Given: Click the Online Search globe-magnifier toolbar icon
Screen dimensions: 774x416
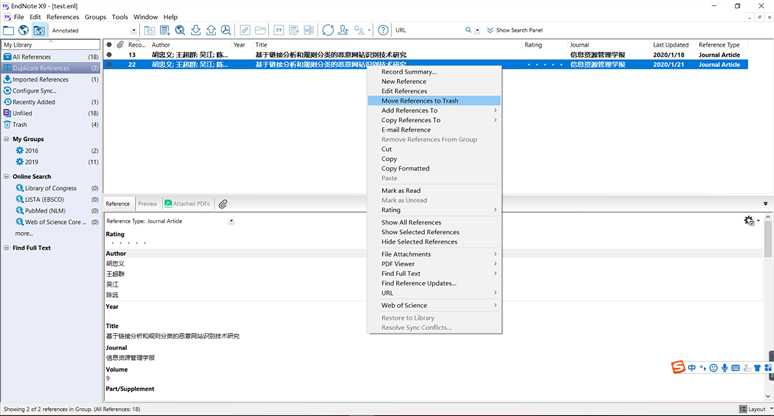Looking at the screenshot, I should (180, 30).
